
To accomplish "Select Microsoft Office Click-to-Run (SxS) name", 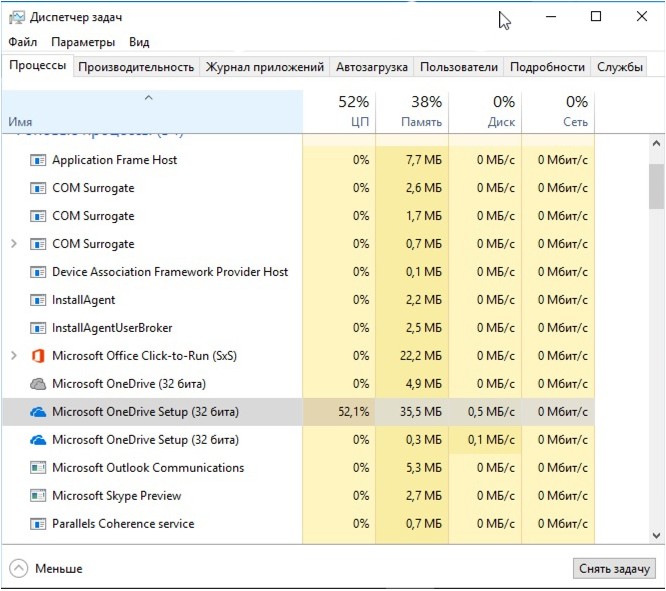I will click(144, 356).
